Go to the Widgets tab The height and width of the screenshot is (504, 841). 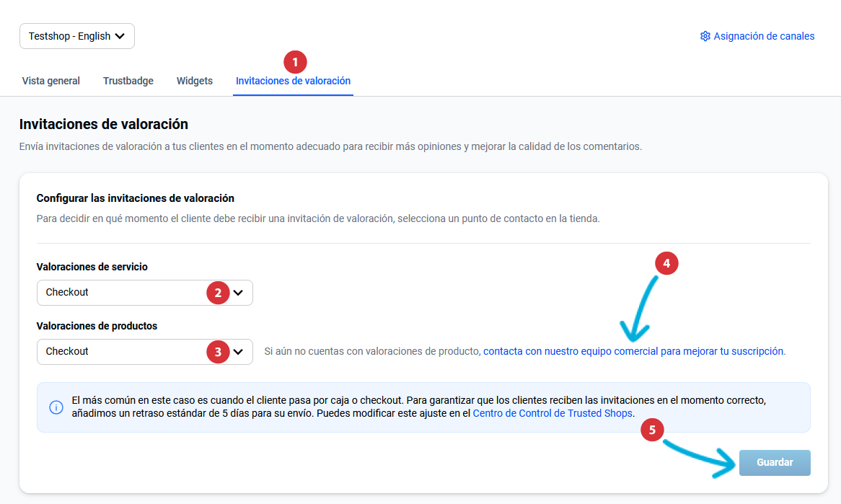click(x=194, y=81)
